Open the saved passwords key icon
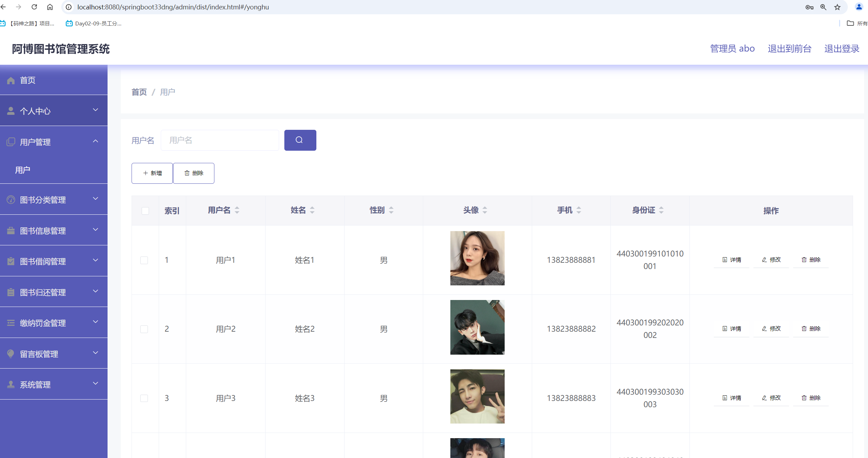868x458 pixels. 810,7
